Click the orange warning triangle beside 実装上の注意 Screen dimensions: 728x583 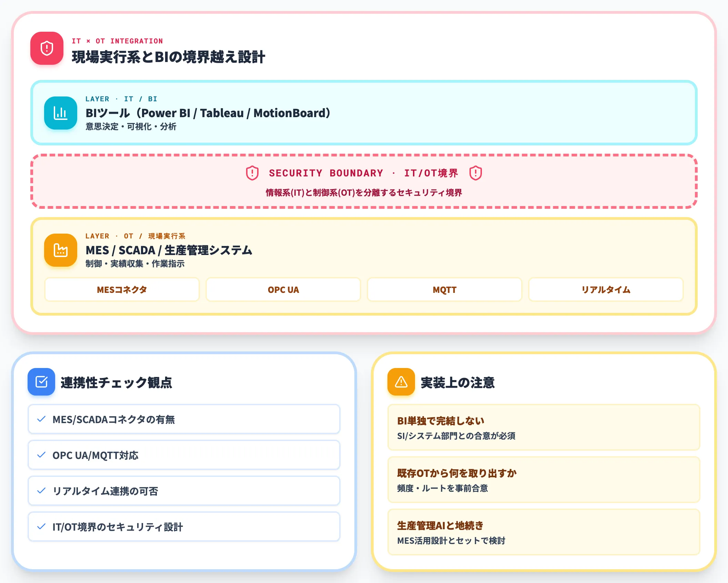coord(401,382)
